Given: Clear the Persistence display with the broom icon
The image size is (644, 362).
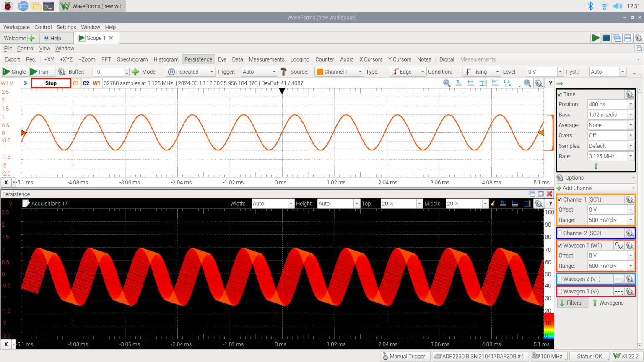Looking at the screenshot, I should pyautogui.click(x=493, y=204).
